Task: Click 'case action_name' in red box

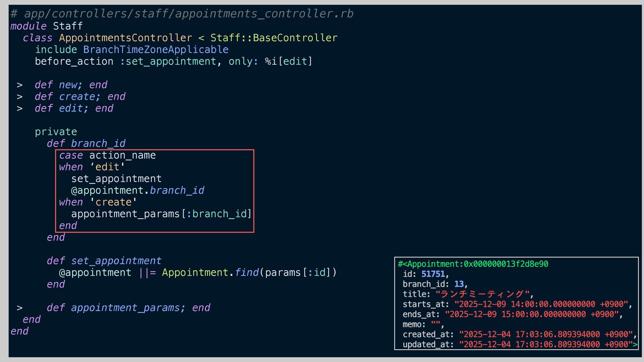Action: point(107,156)
